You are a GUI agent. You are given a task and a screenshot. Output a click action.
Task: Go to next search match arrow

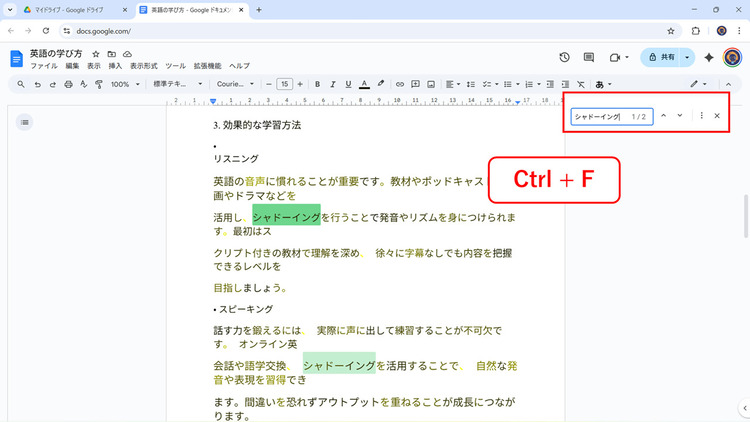(x=680, y=116)
